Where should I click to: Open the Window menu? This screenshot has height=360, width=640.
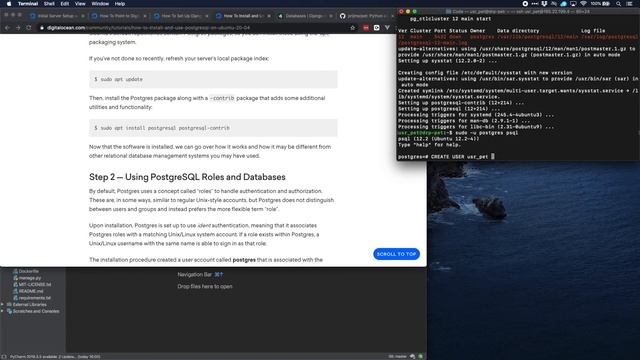(x=100, y=4)
